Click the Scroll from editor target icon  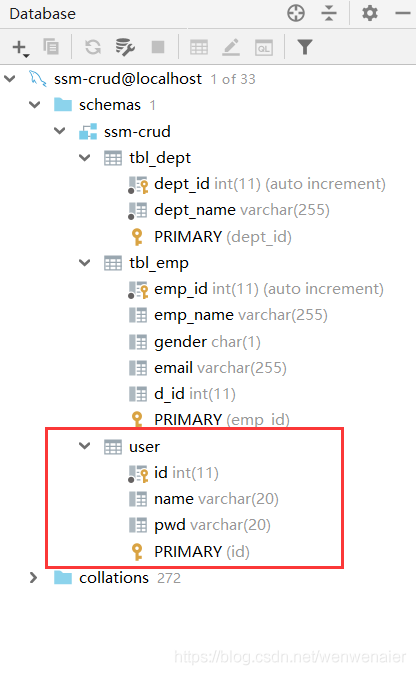tap(296, 13)
